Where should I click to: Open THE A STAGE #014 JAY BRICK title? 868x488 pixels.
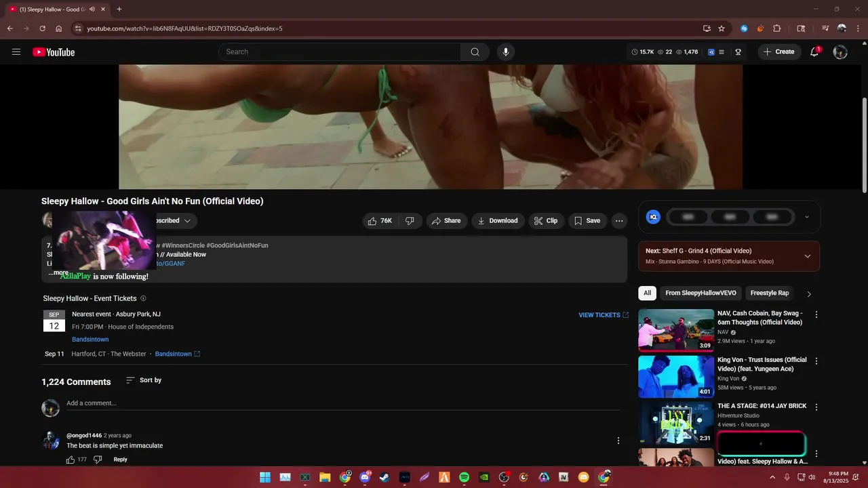tap(762, 406)
